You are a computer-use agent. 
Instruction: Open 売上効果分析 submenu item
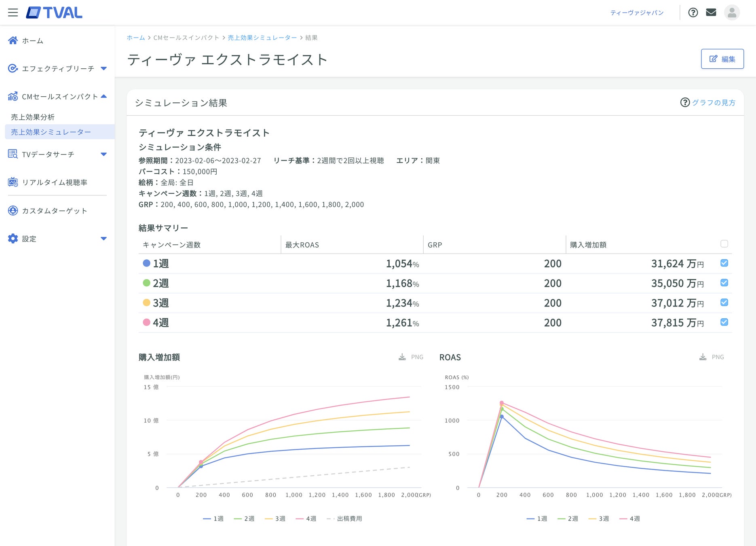point(33,117)
